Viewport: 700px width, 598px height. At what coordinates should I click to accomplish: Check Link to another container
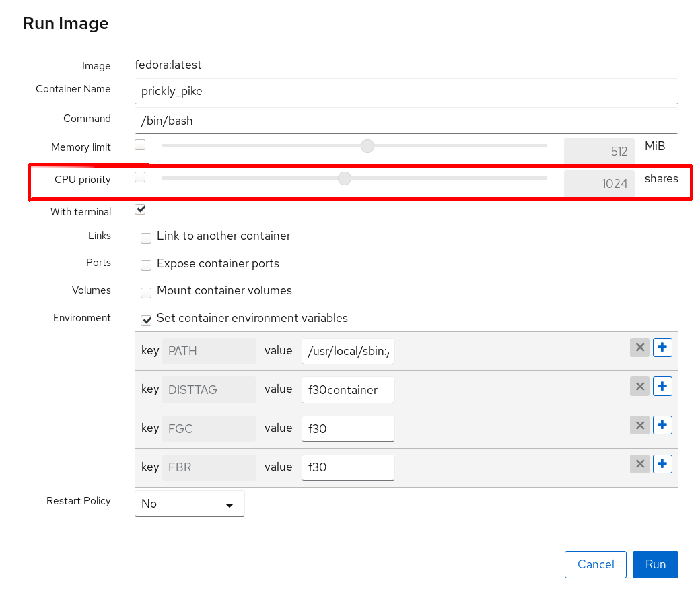click(146, 238)
